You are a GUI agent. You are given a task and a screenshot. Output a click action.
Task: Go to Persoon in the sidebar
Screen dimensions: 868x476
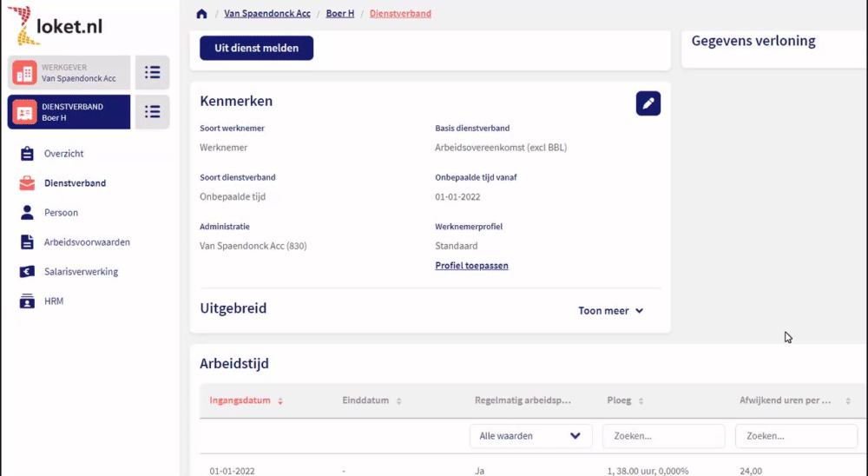point(61,213)
